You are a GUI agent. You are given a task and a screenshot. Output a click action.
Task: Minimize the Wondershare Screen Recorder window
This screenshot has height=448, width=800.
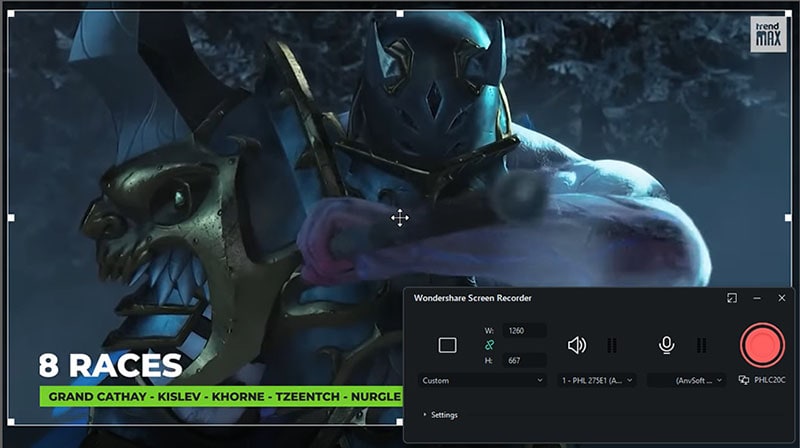coord(757,298)
